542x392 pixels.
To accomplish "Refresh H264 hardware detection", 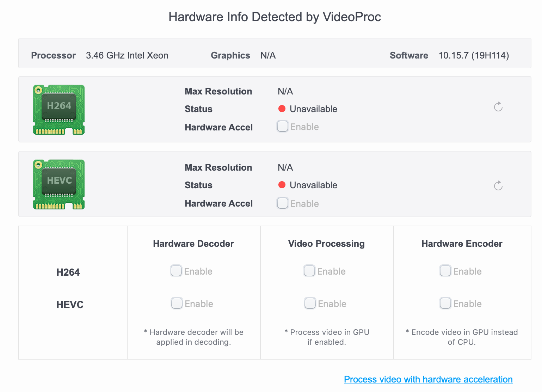I will point(498,107).
